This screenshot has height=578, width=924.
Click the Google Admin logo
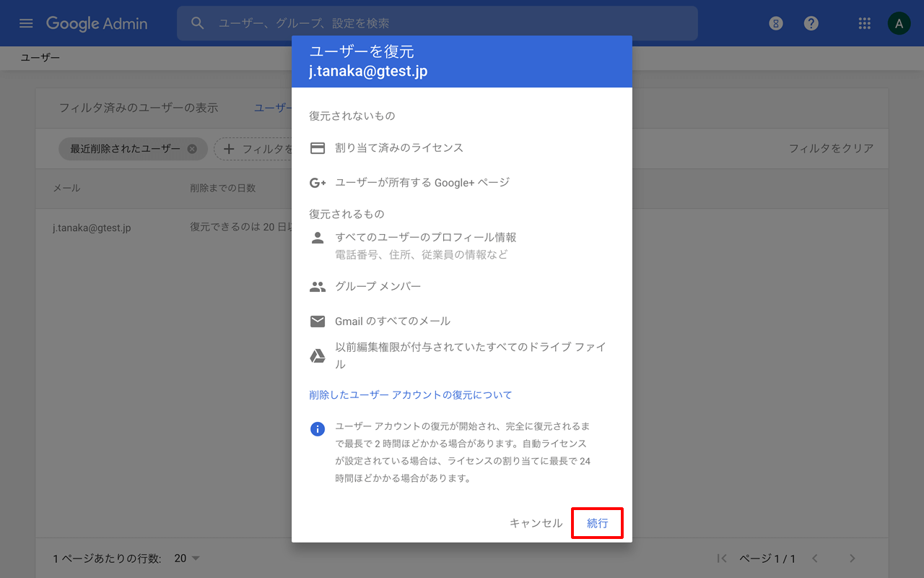coord(97,23)
